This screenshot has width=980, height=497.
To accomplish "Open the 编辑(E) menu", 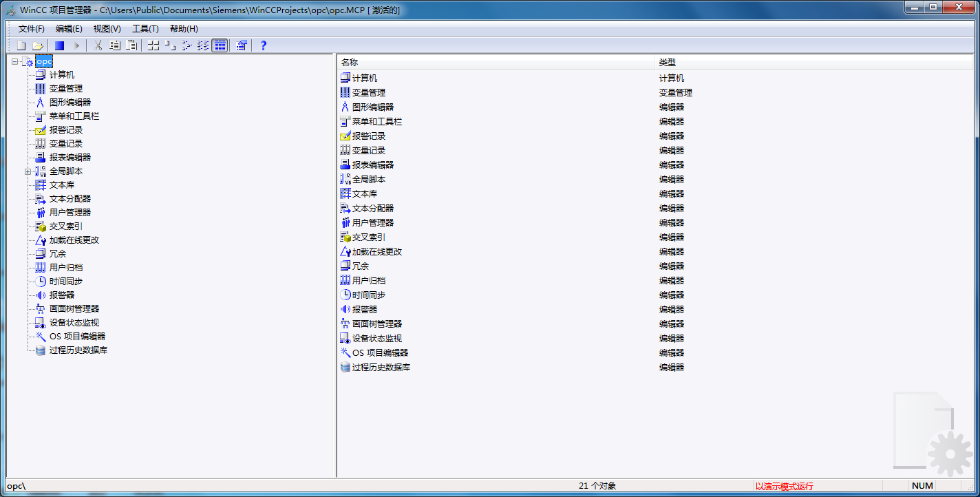I will point(69,29).
